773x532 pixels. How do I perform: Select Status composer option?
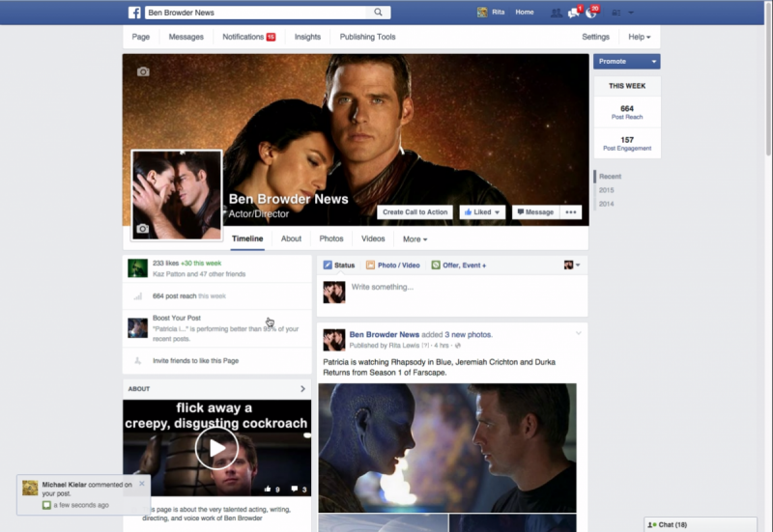[x=339, y=265]
